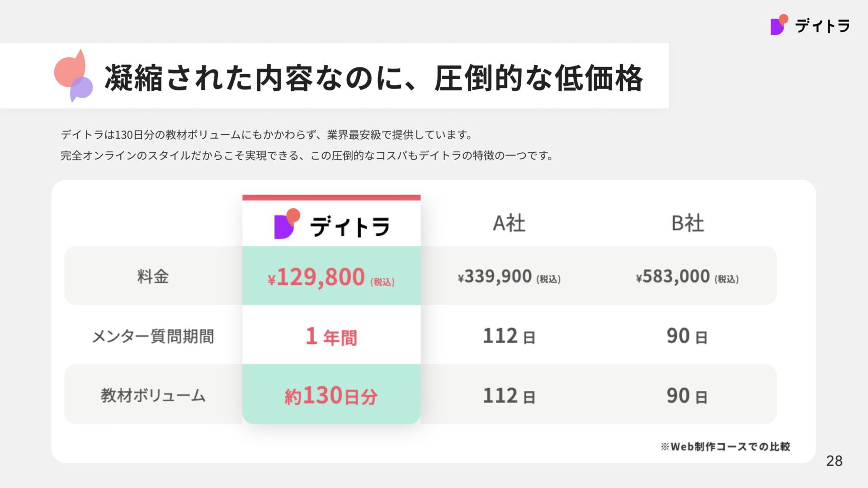This screenshot has width=868, height=488.
Task: Click the メンター質問期間 row label
Action: click(153, 336)
